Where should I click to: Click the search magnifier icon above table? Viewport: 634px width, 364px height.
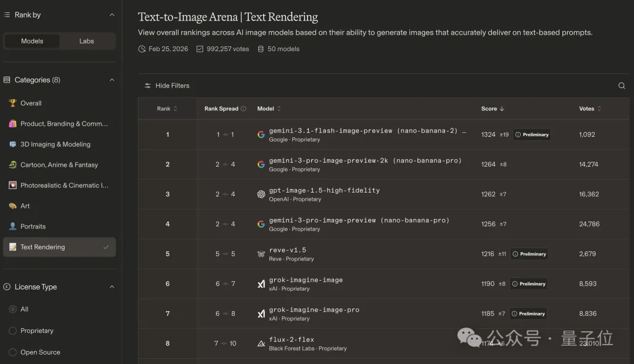[x=622, y=86]
